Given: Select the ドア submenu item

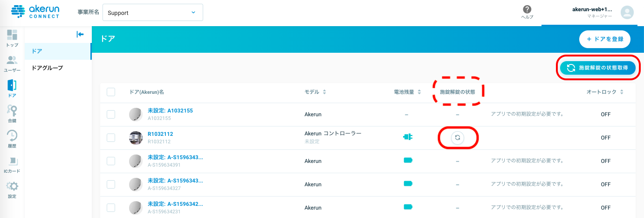Looking at the screenshot, I should click(x=58, y=51).
